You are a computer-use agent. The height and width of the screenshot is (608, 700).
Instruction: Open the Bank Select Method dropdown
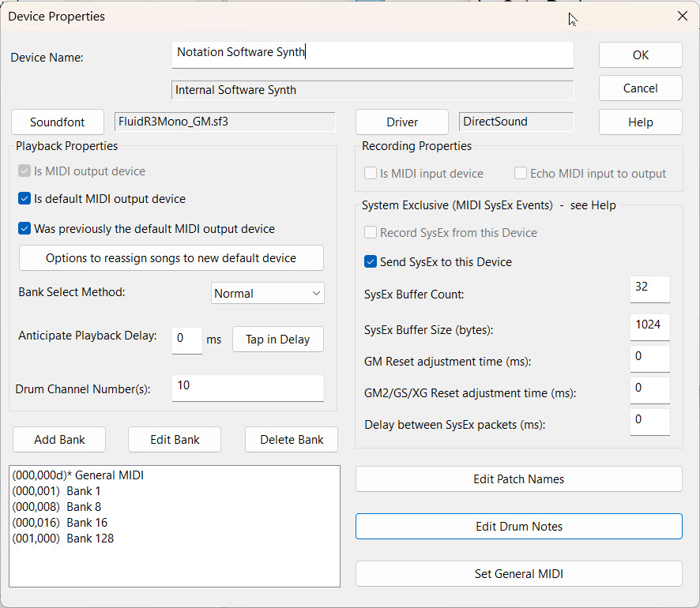[x=268, y=294]
